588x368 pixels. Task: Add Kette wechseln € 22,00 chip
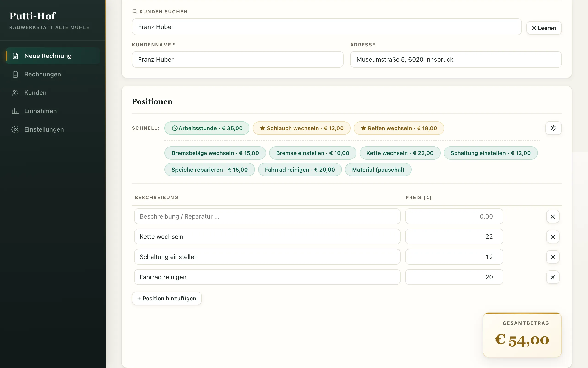pos(400,153)
